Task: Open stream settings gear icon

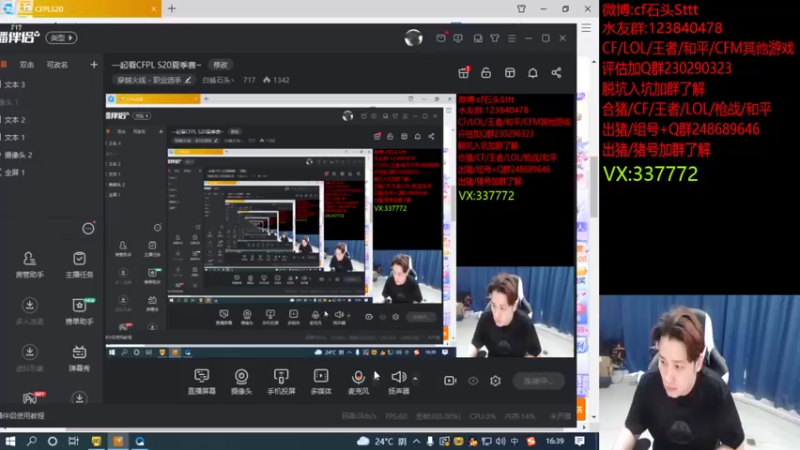Action: pyautogui.click(x=495, y=381)
